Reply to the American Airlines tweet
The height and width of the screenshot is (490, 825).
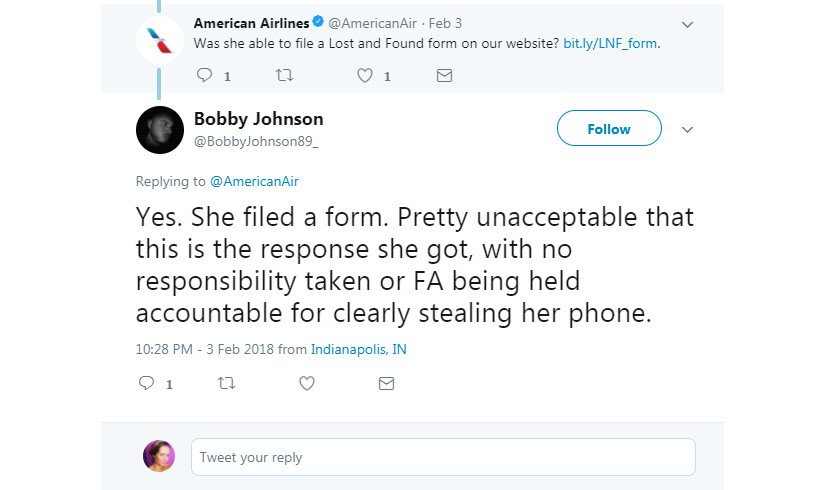[x=204, y=75]
